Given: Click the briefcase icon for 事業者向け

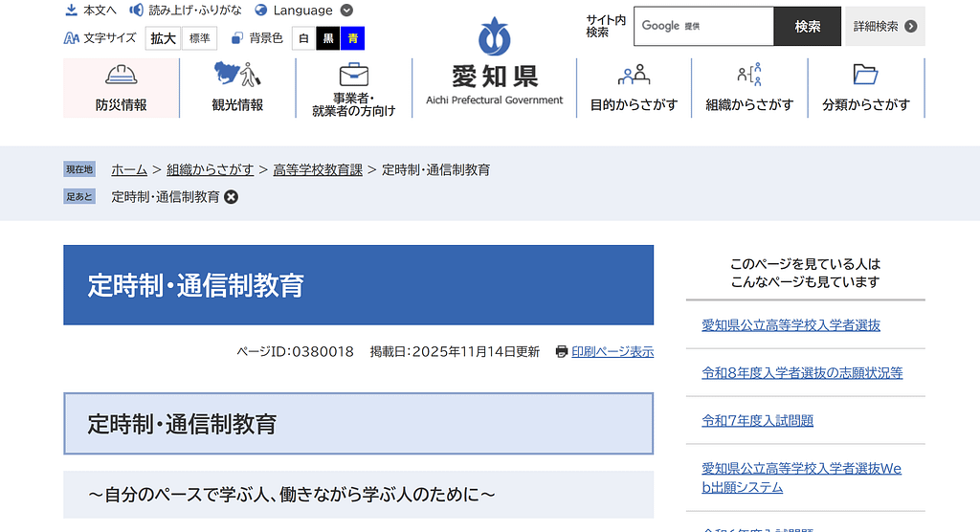Looking at the screenshot, I should pos(353,75).
